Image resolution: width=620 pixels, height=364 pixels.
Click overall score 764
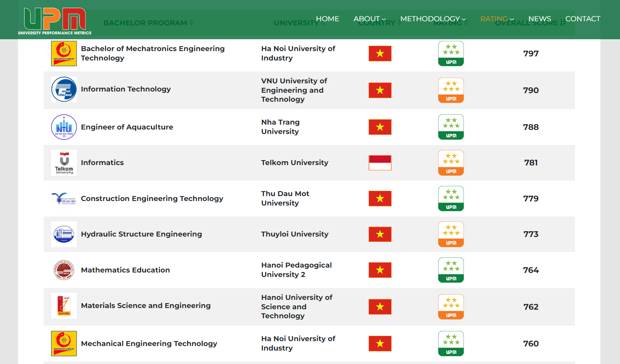pos(531,270)
